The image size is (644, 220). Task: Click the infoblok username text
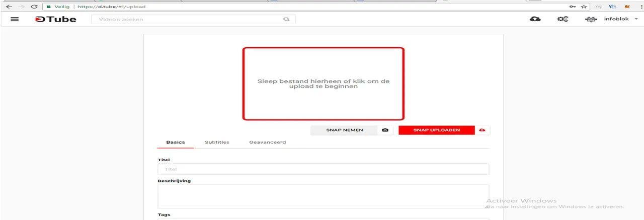click(x=616, y=19)
